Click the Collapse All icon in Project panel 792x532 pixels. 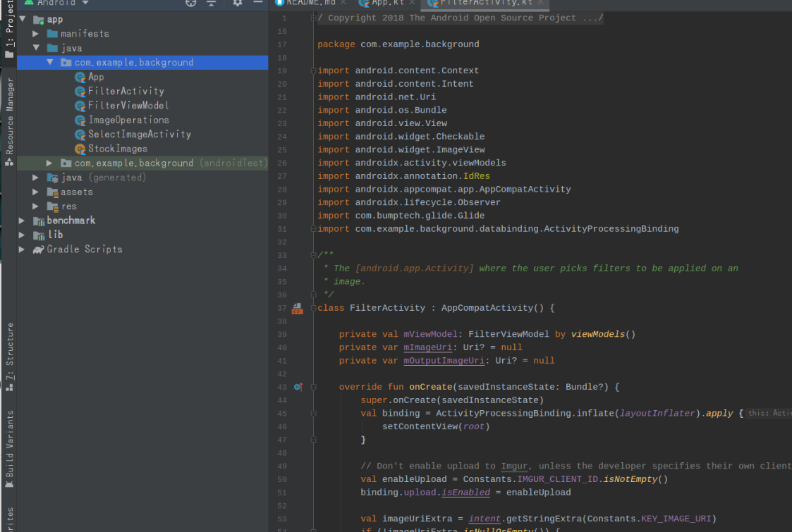coord(211,3)
